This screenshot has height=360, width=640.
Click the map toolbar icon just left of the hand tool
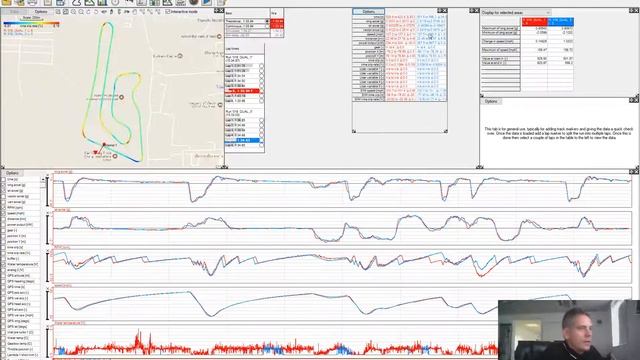(x=127, y=11)
